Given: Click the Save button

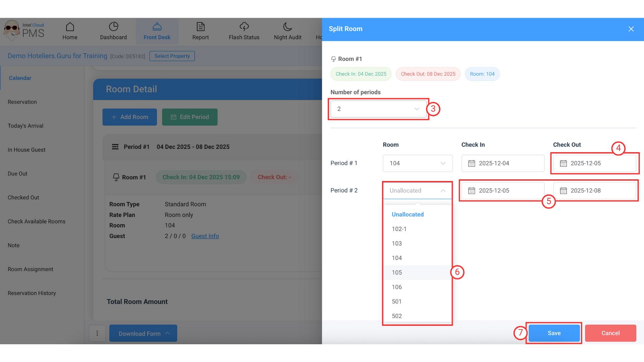Looking at the screenshot, I should coord(554,333).
